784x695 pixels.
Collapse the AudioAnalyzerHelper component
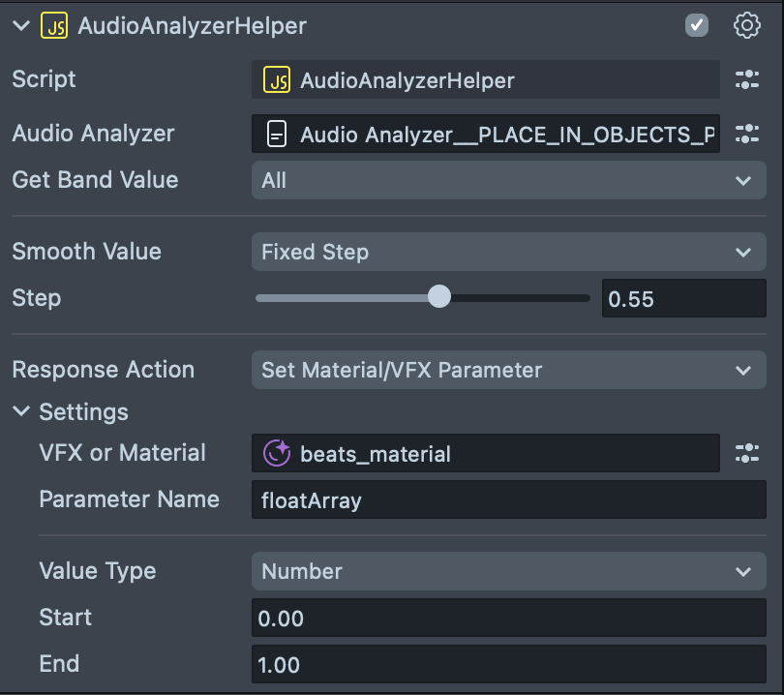21,26
